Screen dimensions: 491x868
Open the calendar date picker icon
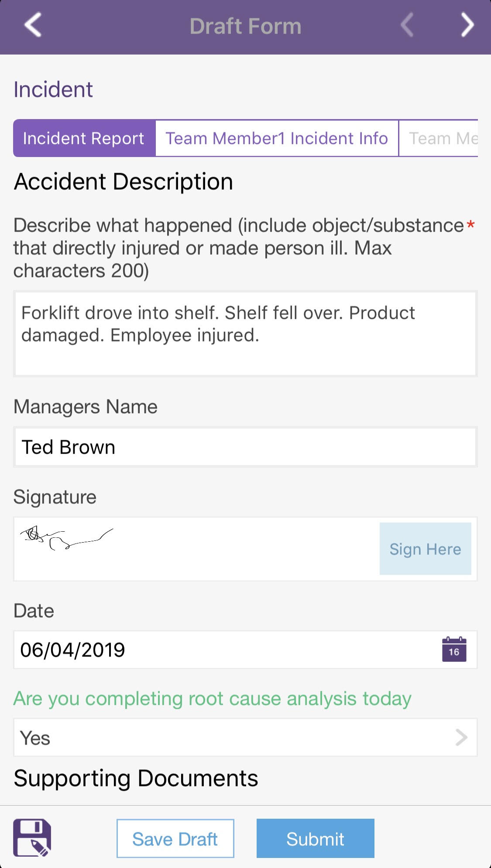click(454, 649)
